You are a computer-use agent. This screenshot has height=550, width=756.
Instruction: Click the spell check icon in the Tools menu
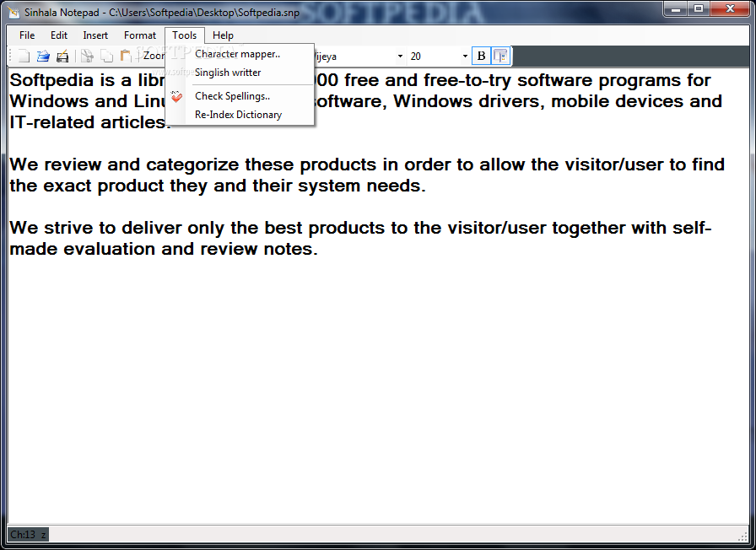[x=176, y=96]
